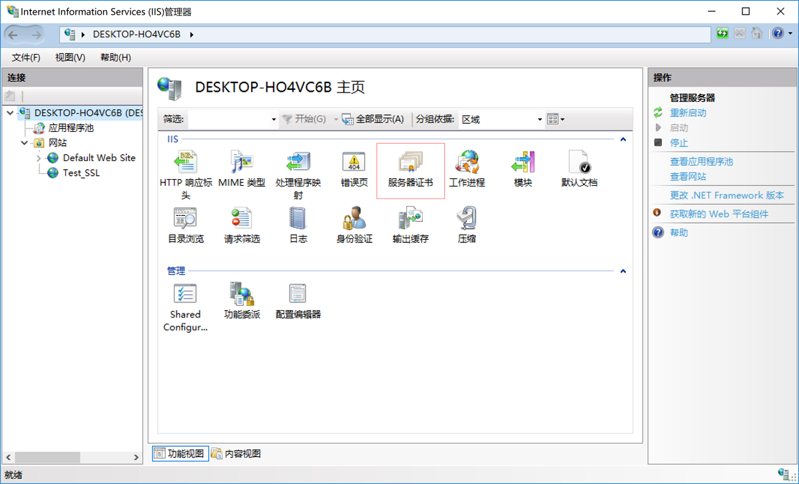Open the 视图(V) menu
The height and width of the screenshot is (484, 799).
70,58
